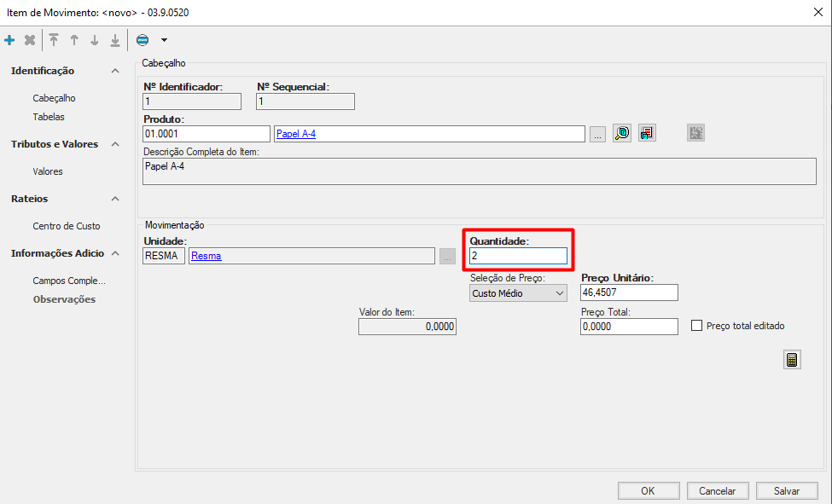
Task: Collapse the Identificação section
Action: 115,71
